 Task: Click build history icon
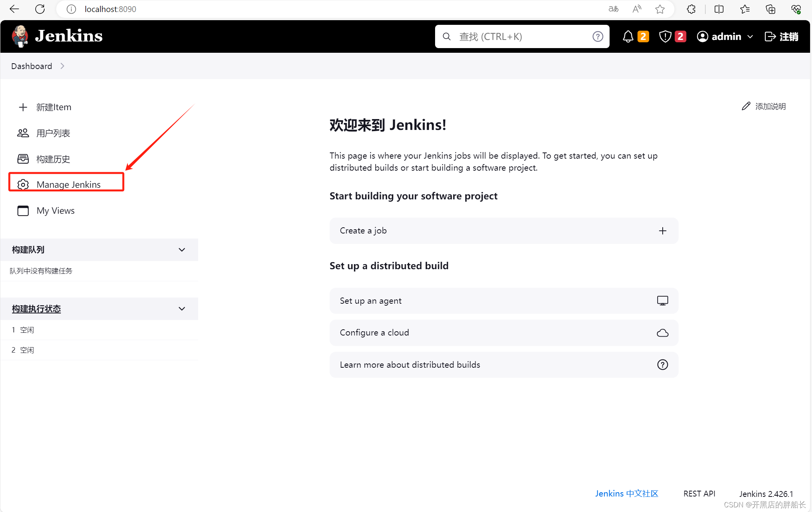point(22,158)
